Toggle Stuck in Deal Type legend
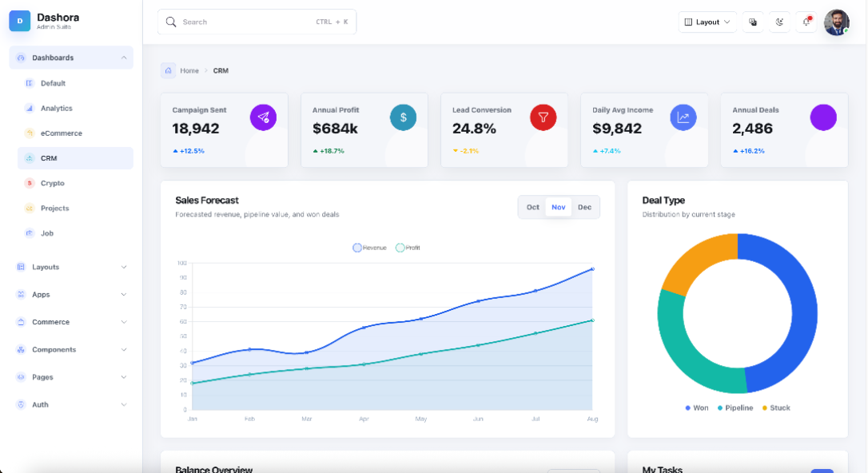The image size is (868, 473). tap(776, 407)
